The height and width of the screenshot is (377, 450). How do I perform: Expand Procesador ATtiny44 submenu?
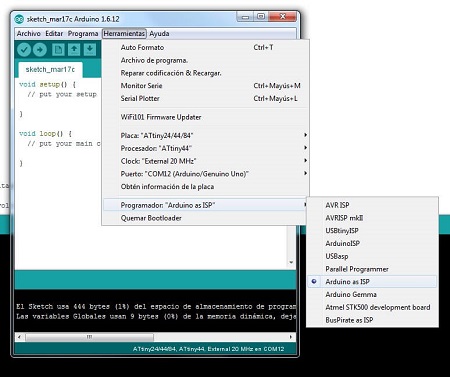coord(205,148)
